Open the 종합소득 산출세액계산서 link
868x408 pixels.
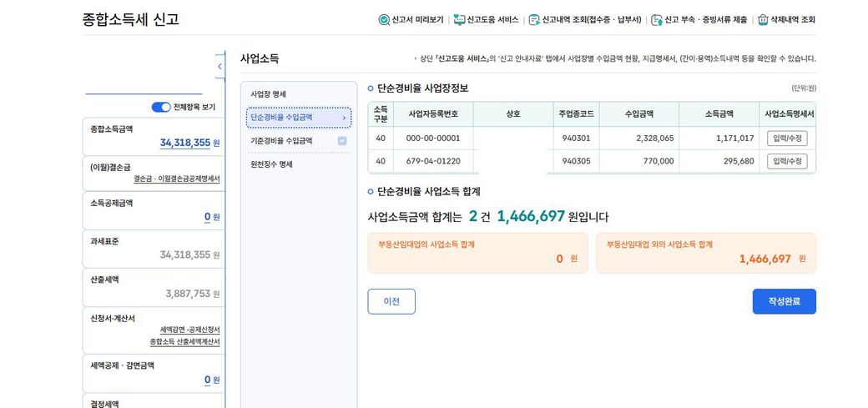point(184,341)
